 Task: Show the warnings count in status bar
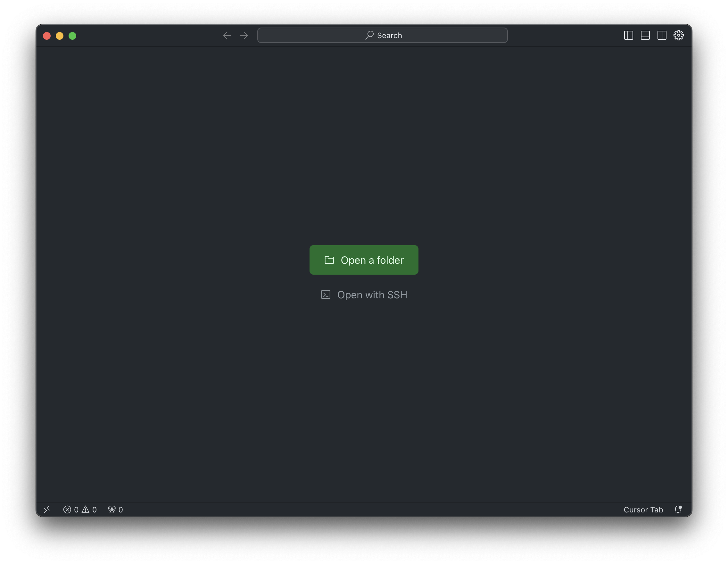click(x=89, y=510)
